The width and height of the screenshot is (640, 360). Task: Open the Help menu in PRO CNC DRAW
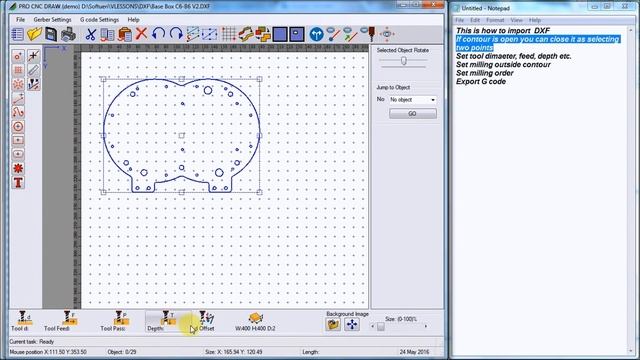click(x=133, y=20)
